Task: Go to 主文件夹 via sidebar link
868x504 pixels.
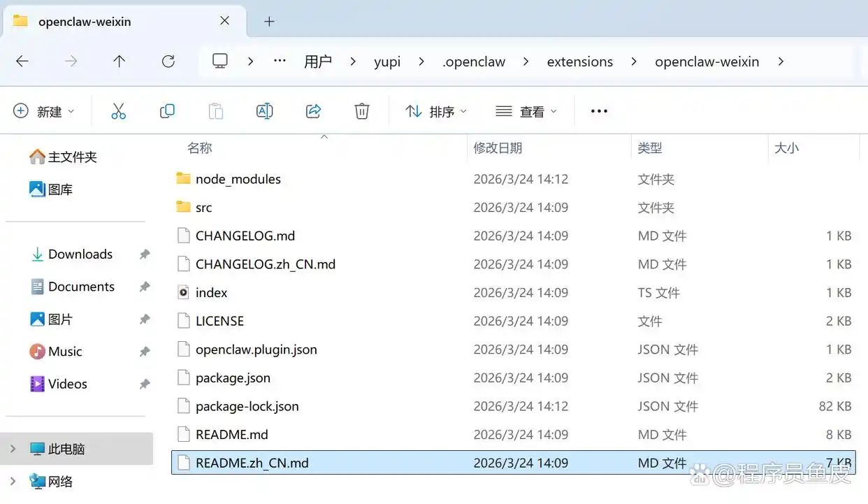Action: click(71, 157)
